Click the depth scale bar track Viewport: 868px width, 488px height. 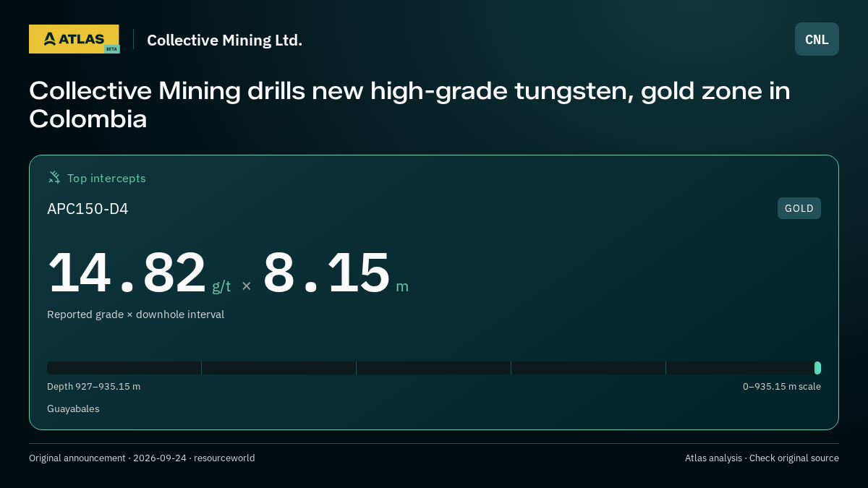point(434,368)
